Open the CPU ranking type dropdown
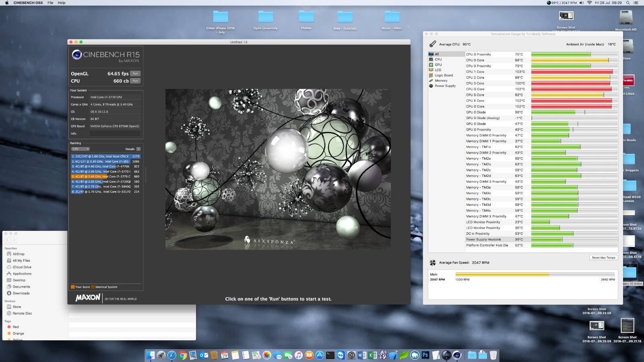This screenshot has height=362, width=644. point(80,149)
